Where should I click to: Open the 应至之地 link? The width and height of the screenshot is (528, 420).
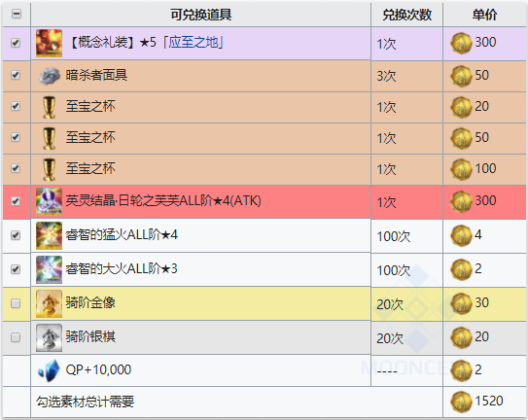[193, 43]
